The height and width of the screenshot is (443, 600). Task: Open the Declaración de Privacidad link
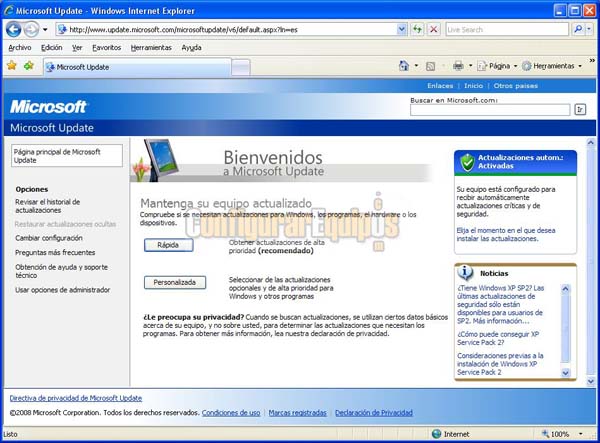coord(374,412)
